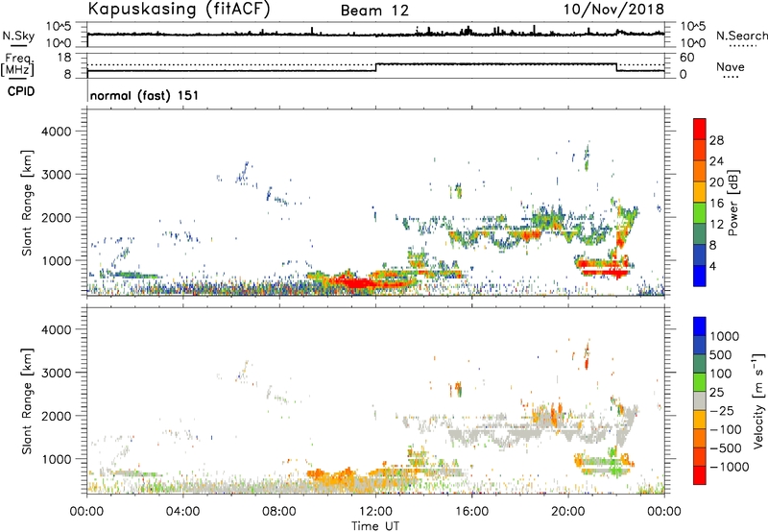Click Slant Range [km] label of velocity panel
Viewport: 768px width, 532px height.
pyautogui.click(x=27, y=401)
